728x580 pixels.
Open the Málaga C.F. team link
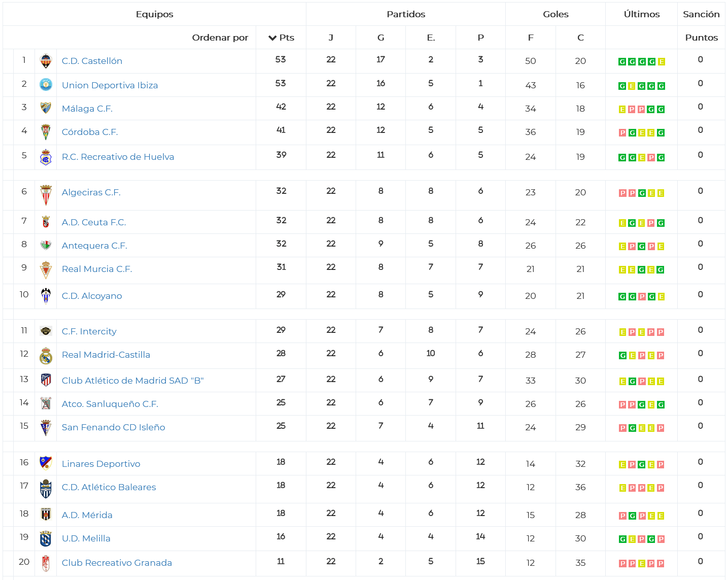[87, 109]
